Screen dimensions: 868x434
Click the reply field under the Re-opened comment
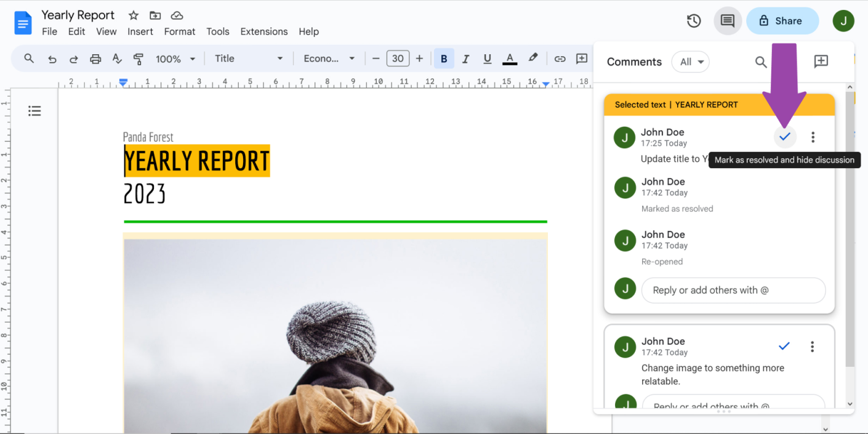pyautogui.click(x=733, y=291)
